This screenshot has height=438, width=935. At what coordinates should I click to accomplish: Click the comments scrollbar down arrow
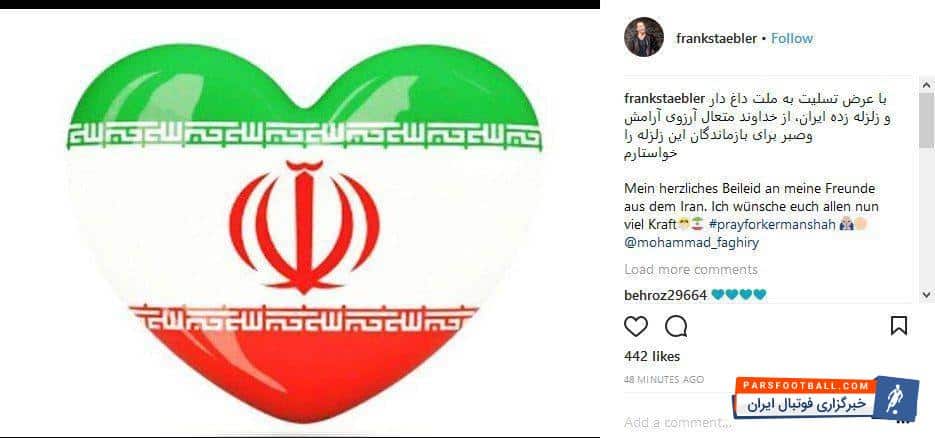click(x=926, y=294)
